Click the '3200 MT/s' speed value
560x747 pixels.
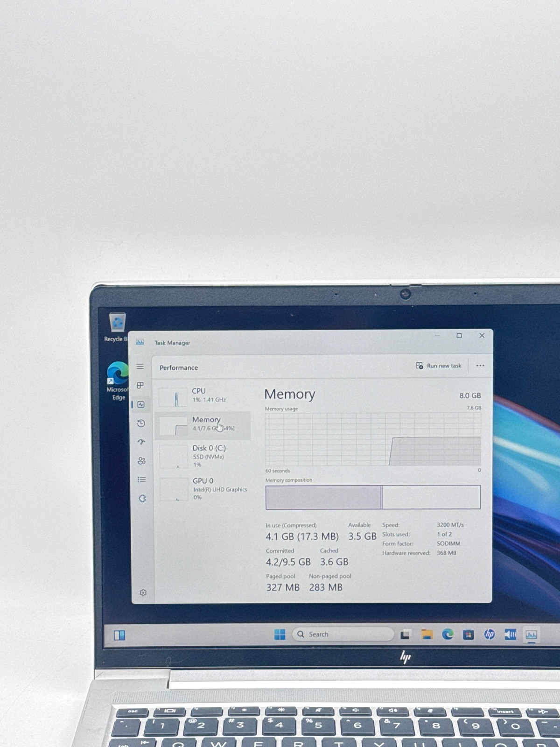(450, 525)
